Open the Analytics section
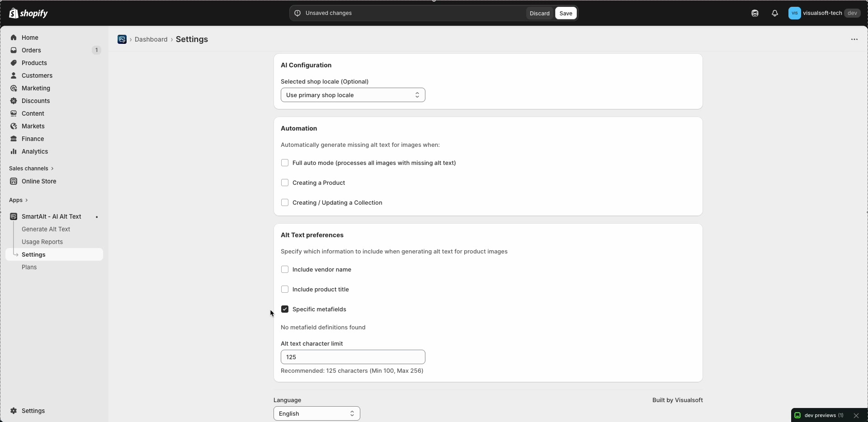 (x=34, y=151)
